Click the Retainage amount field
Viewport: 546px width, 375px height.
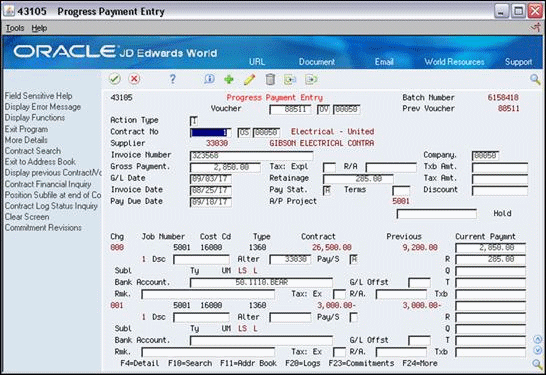pyautogui.click(x=358, y=179)
